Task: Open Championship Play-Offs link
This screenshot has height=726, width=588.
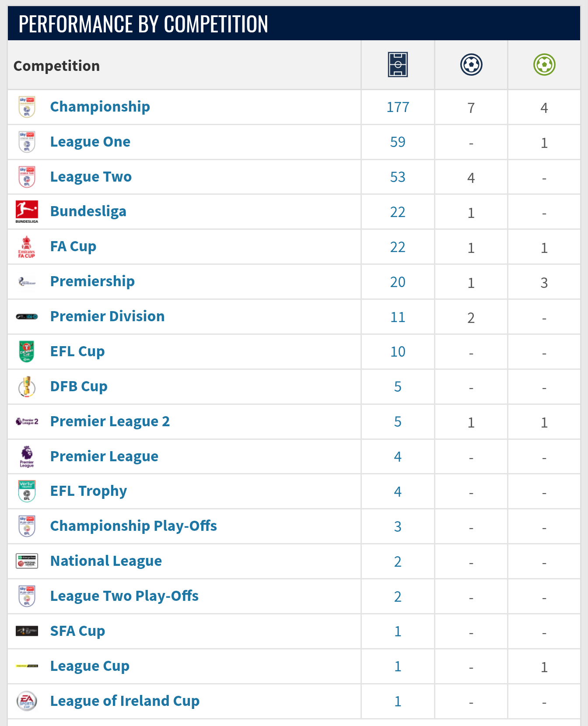Action: (x=133, y=526)
